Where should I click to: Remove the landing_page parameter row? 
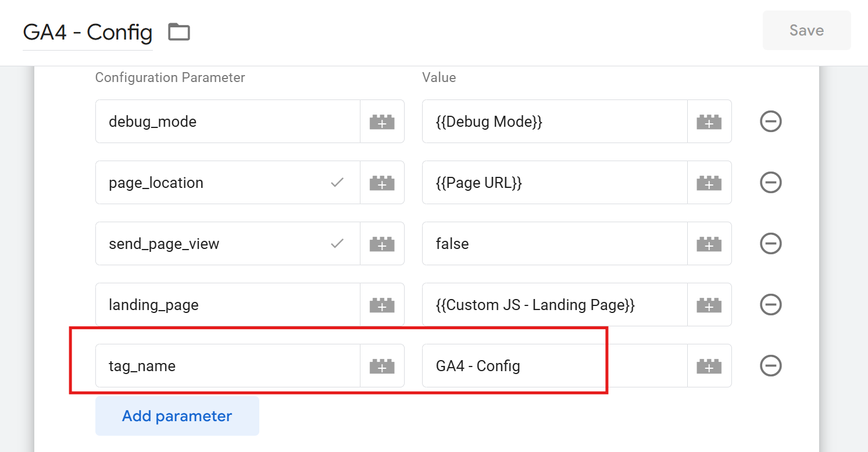click(x=771, y=305)
